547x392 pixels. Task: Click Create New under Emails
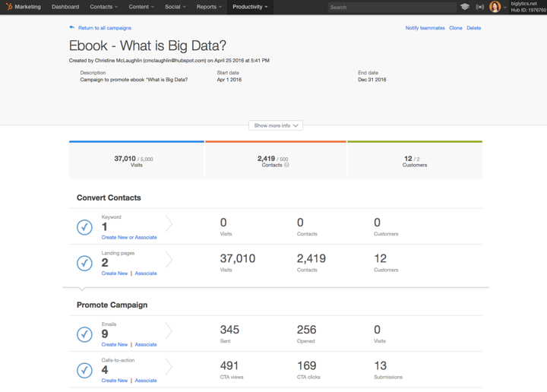click(115, 344)
